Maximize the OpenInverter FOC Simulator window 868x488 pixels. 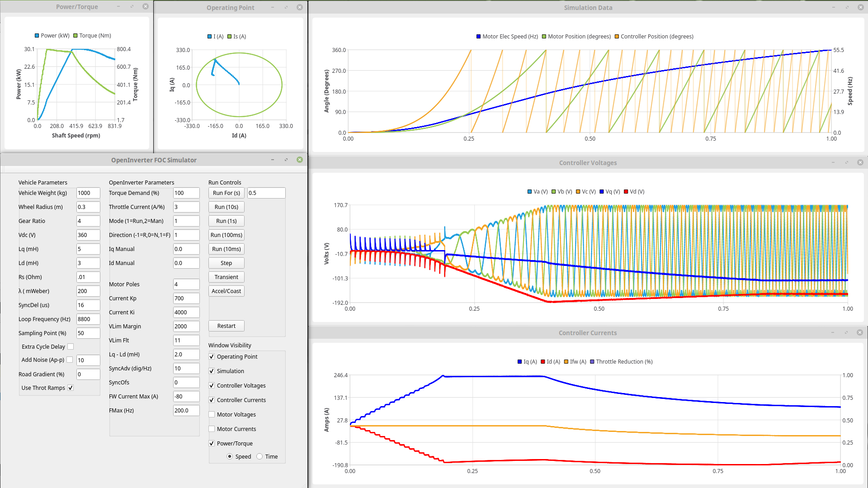(x=286, y=160)
